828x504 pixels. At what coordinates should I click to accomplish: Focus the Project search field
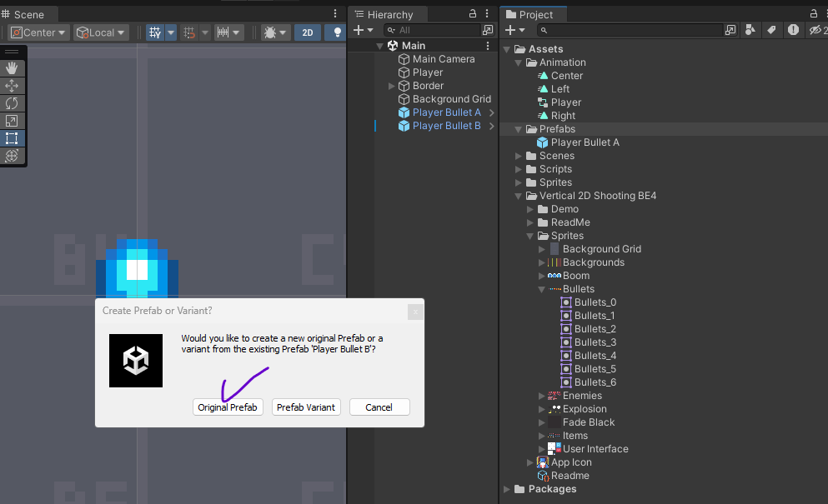click(x=630, y=30)
